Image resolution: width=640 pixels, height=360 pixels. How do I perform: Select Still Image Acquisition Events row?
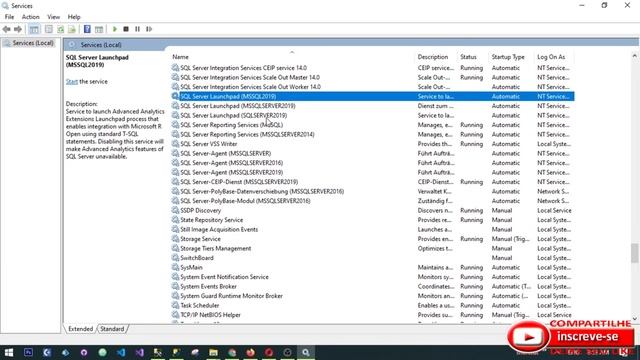pos(372,229)
